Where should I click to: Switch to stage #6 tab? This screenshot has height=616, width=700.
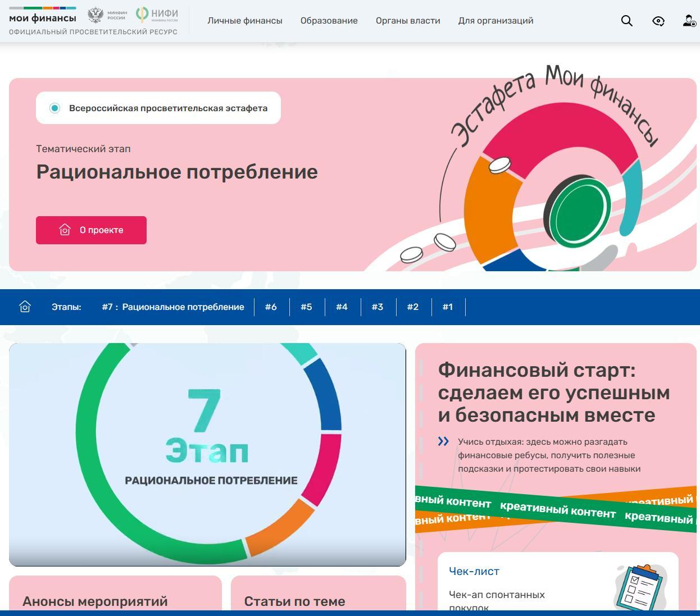tap(271, 307)
